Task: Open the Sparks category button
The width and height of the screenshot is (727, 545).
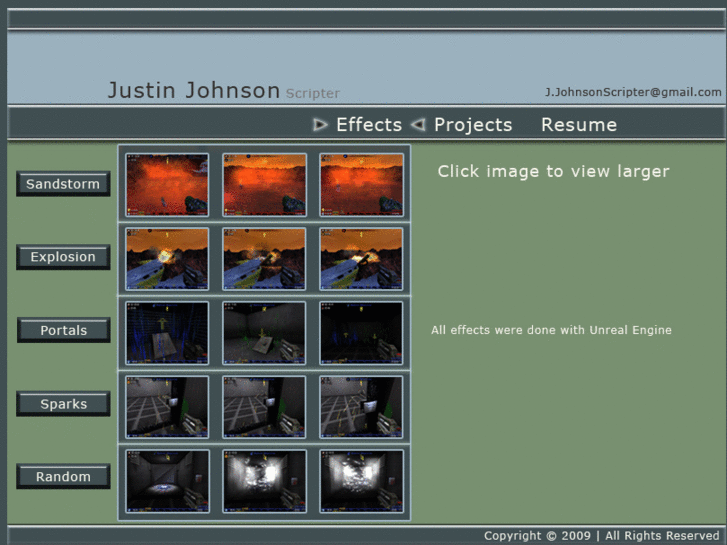Action: (63, 404)
